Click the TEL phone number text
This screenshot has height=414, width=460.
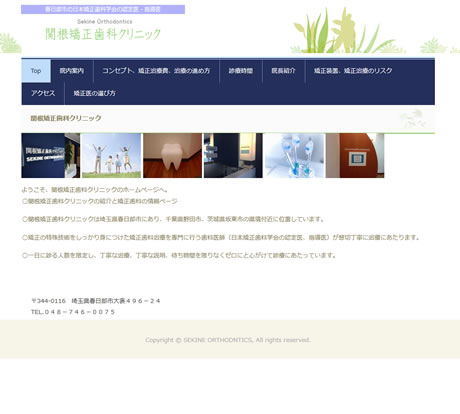click(73, 312)
